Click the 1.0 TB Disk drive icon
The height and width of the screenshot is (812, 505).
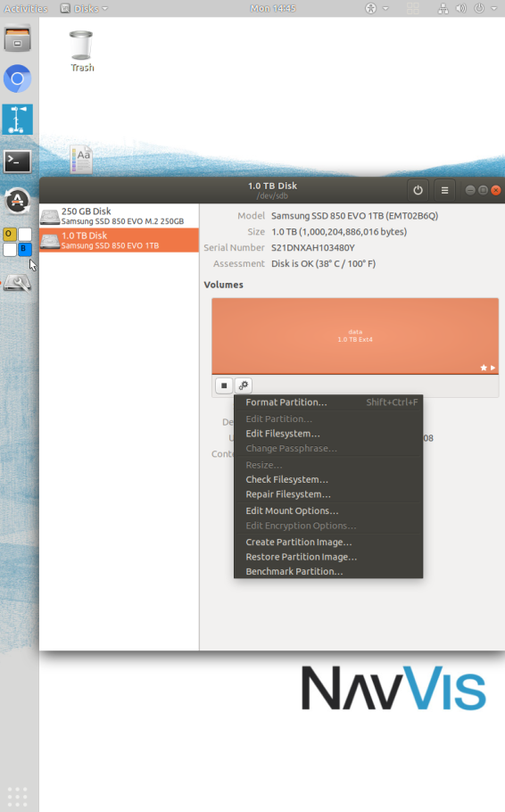click(50, 241)
